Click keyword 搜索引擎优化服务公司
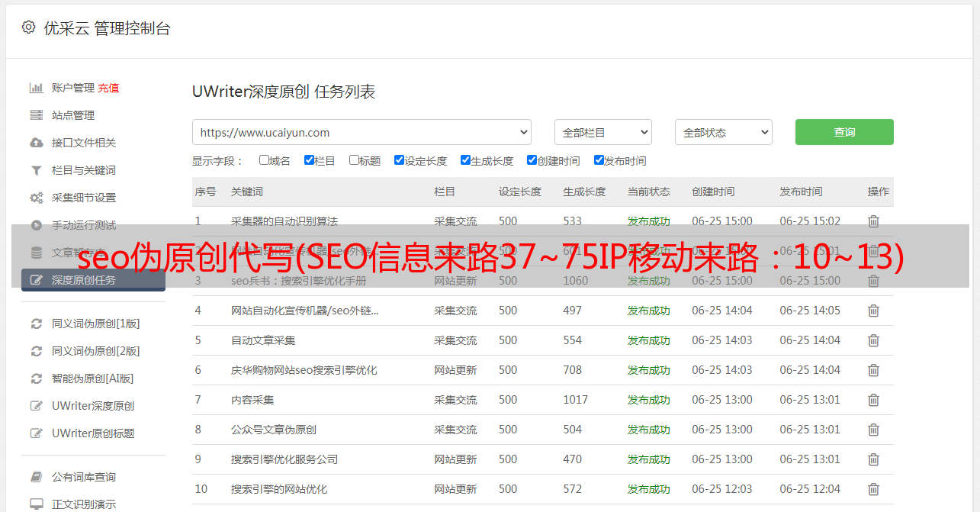The image size is (980, 512). pos(284,459)
